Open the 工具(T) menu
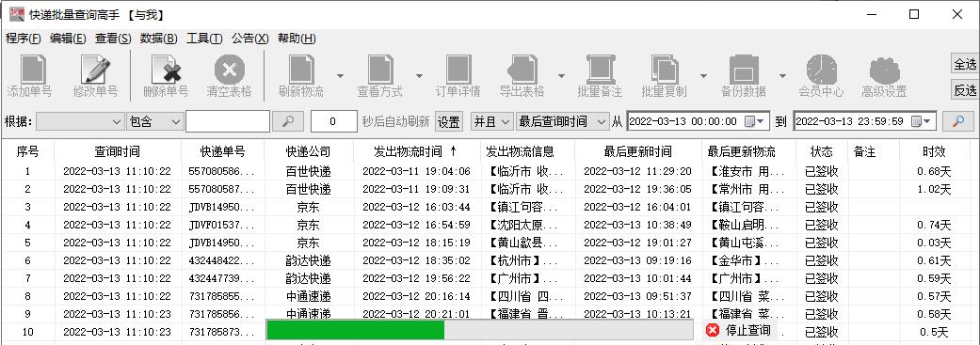980x345 pixels. coord(204,38)
